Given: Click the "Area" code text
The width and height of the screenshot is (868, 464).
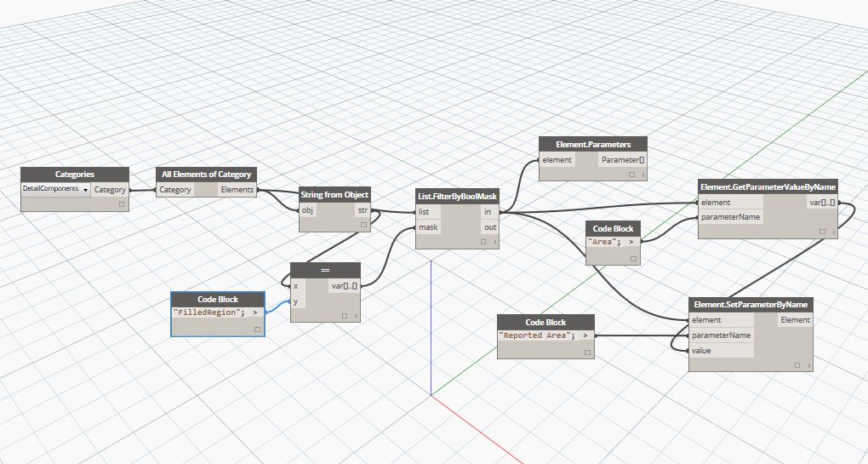Looking at the screenshot, I should [605, 242].
